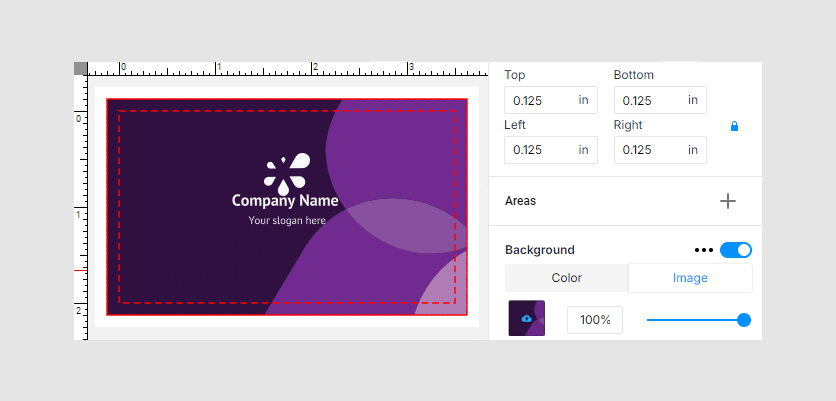Toggle the Background switch off
This screenshot has width=836, height=401.
pyautogui.click(x=736, y=250)
